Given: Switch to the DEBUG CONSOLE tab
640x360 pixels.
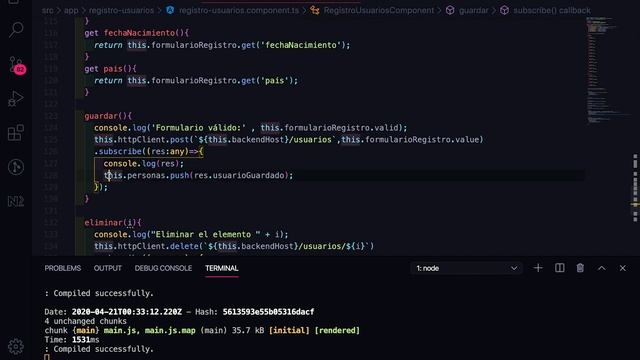Looking at the screenshot, I should click(163, 268).
